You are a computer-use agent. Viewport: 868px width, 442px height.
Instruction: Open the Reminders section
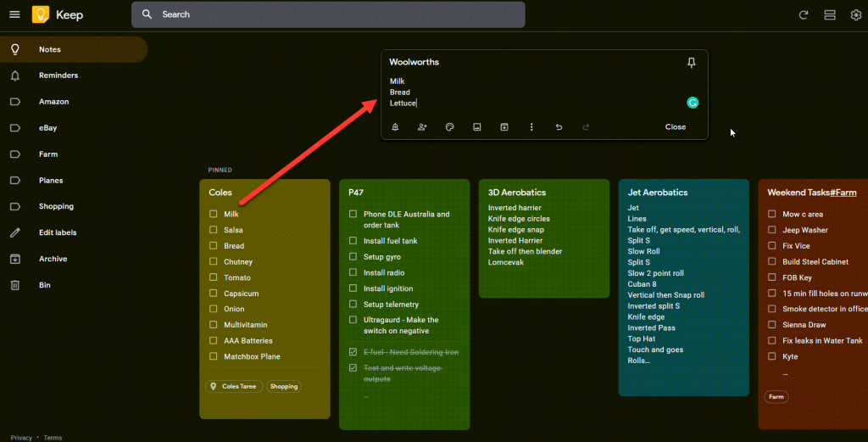pyautogui.click(x=74, y=76)
